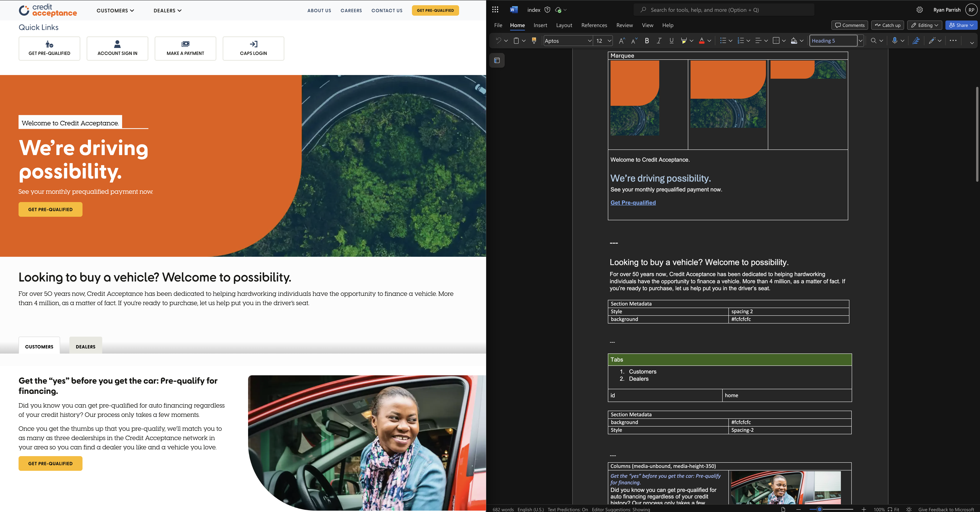Click the ACCOUNT SIGN IN quick link
Viewport: 980px width, 512px height.
pyautogui.click(x=117, y=48)
